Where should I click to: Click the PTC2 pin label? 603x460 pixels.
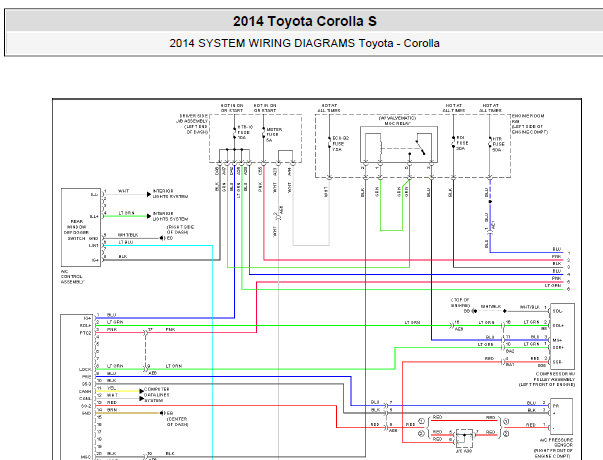(x=85, y=333)
